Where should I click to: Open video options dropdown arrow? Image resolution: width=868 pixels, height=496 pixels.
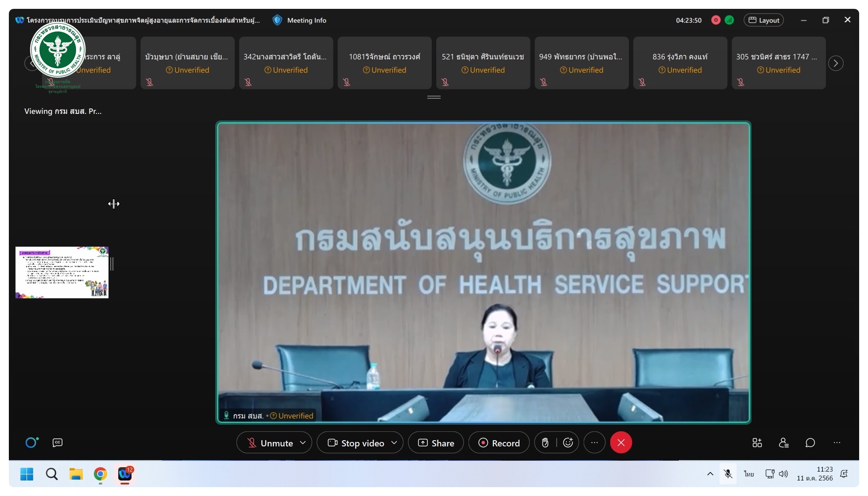pyautogui.click(x=394, y=443)
